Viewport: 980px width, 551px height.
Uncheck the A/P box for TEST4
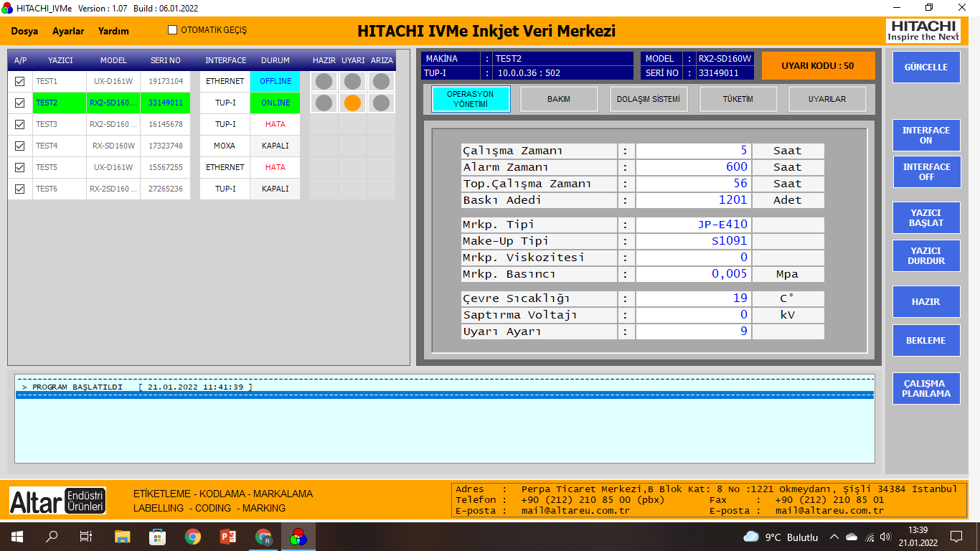coord(20,146)
